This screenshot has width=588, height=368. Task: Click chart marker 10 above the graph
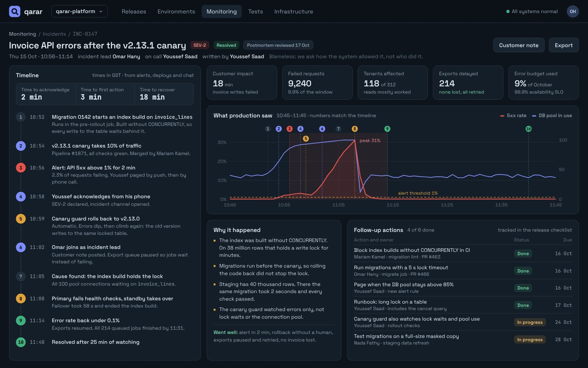529,129
